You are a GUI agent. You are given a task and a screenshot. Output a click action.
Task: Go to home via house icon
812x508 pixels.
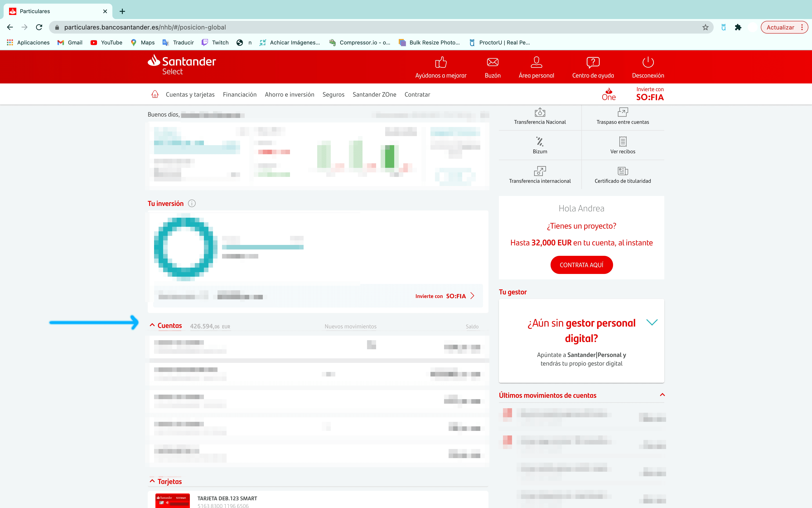click(x=155, y=94)
